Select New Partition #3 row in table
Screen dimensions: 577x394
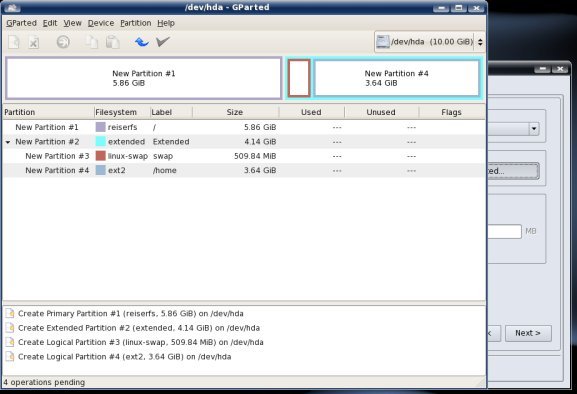[x=244, y=156]
